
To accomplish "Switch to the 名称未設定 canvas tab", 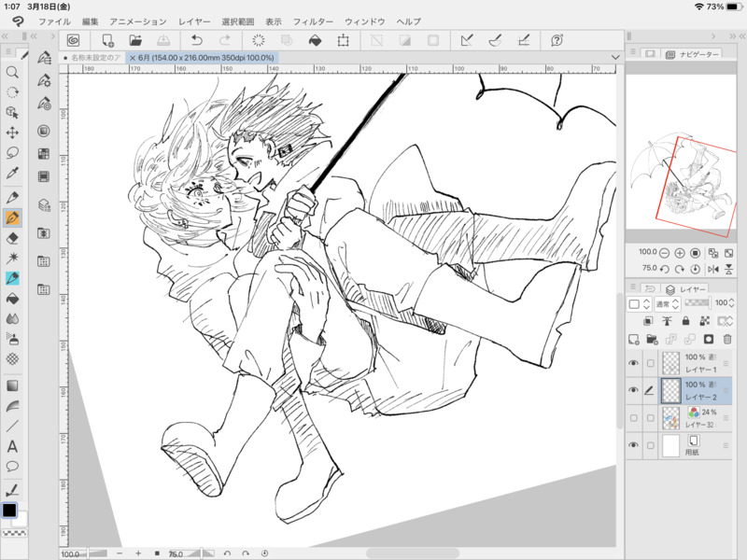I will (92, 58).
